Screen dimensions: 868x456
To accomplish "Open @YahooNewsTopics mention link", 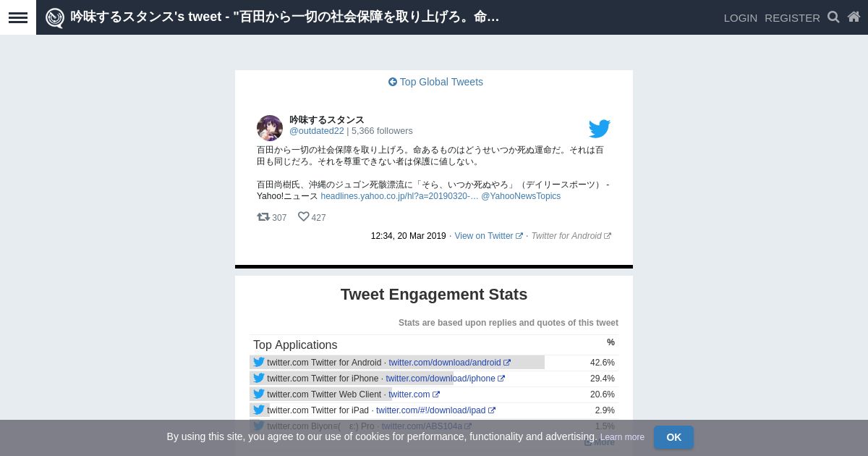I will tap(521, 196).
